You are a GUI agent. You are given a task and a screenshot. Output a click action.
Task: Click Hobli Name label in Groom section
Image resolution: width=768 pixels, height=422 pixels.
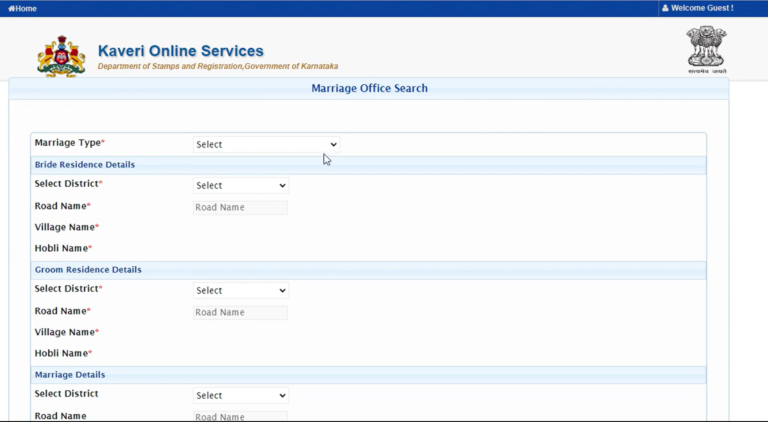tap(63, 353)
